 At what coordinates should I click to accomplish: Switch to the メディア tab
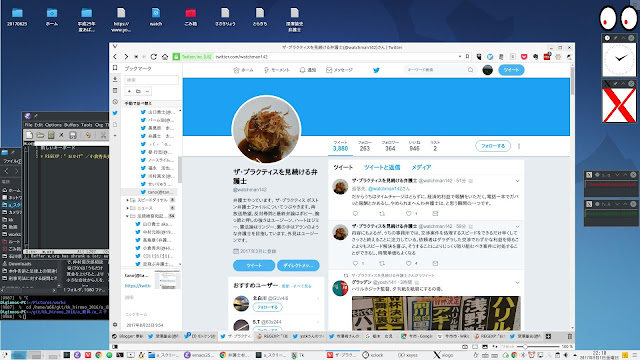tap(421, 167)
